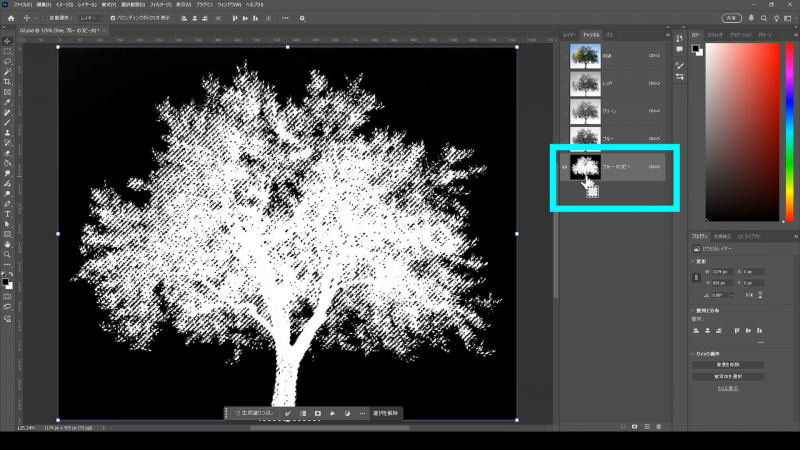Collapse the クイック操作 section
800x450 pixels.
coord(693,354)
